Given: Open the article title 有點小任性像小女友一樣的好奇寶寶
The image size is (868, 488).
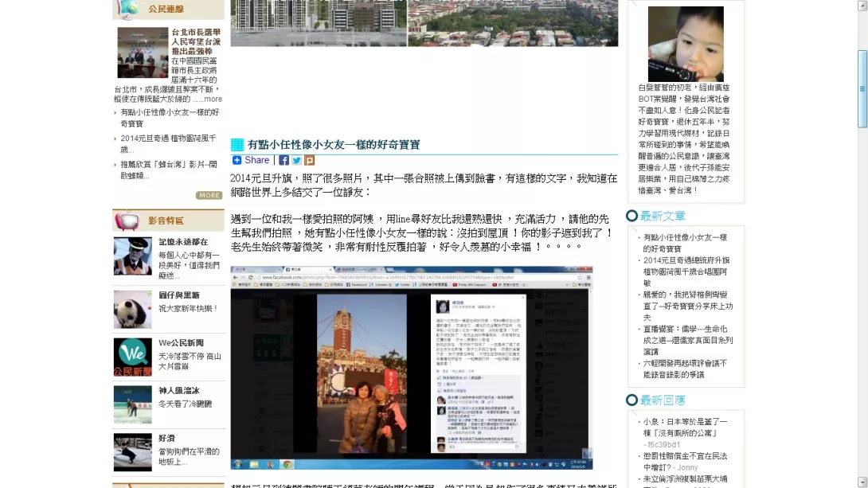Looking at the screenshot, I should click(333, 145).
